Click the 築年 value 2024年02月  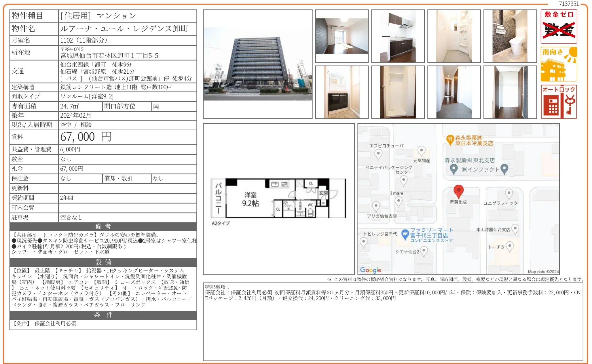[75, 115]
